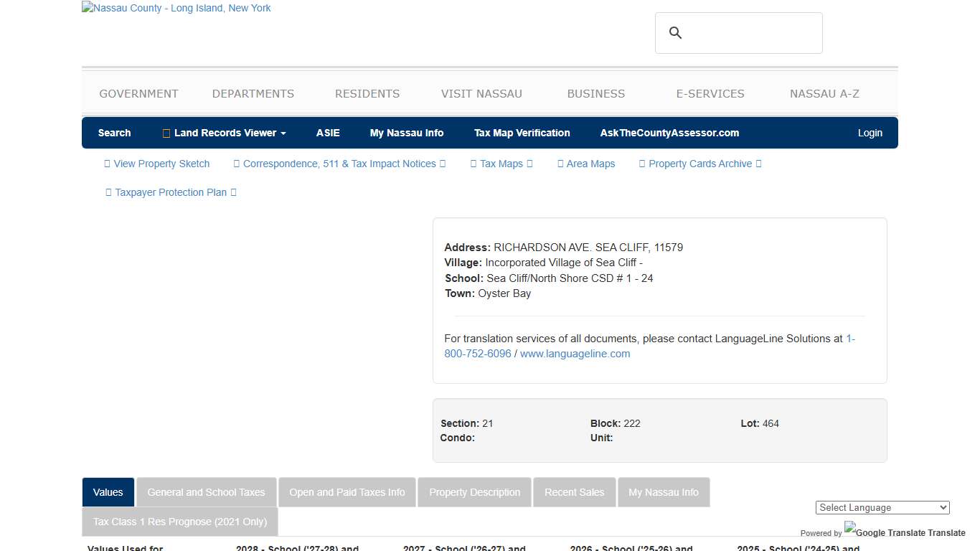Click the search magnifying glass icon
Viewport: 980px width, 551px height.
point(675,32)
